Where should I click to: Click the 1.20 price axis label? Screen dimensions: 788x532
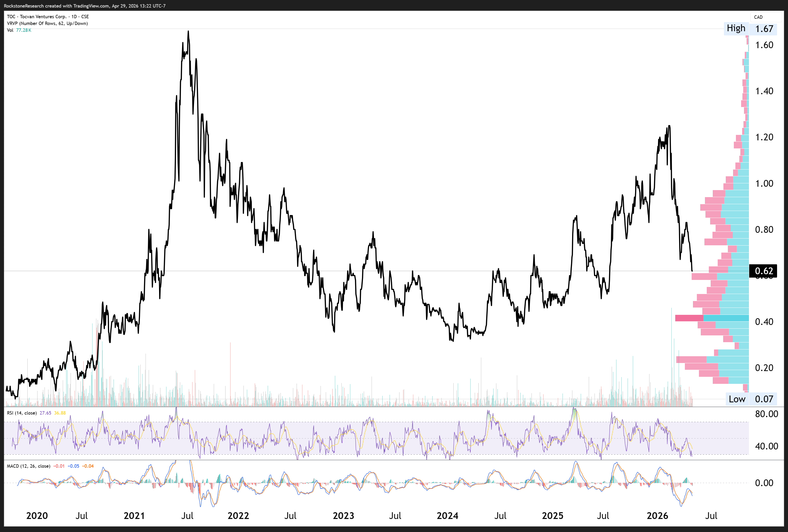(x=764, y=137)
